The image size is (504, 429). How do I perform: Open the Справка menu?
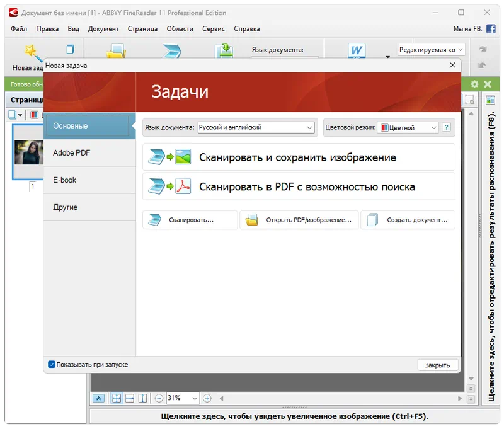coord(246,28)
